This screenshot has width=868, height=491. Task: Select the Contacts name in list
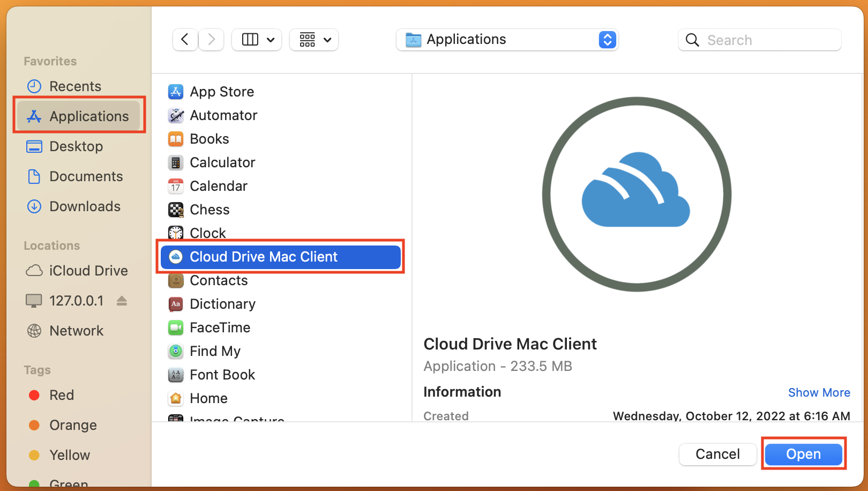219,280
